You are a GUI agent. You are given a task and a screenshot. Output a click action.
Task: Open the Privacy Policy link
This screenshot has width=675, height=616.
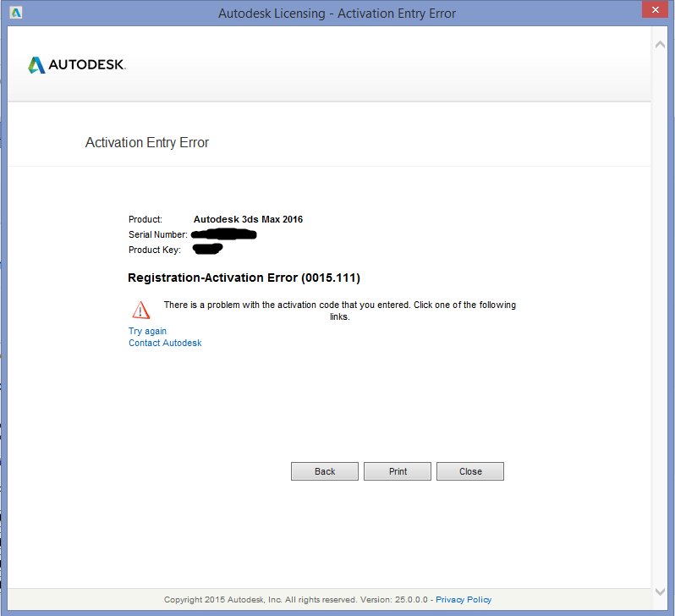point(464,600)
